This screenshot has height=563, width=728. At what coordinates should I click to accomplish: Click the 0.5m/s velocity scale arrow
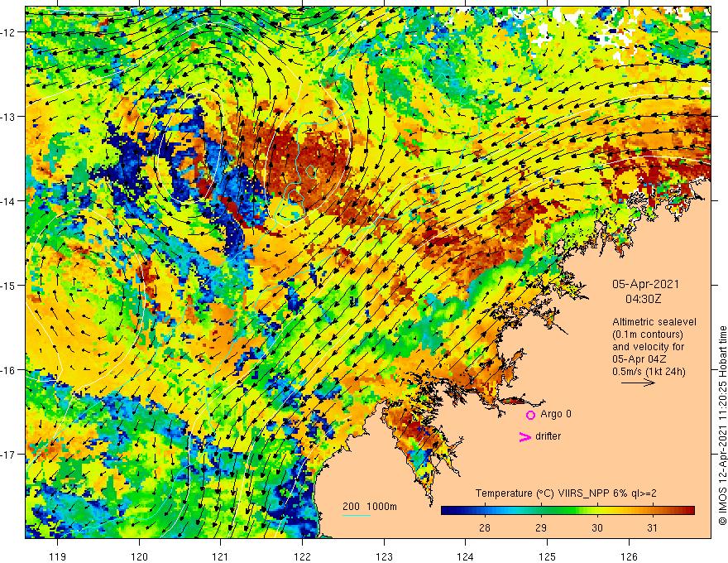(638, 383)
